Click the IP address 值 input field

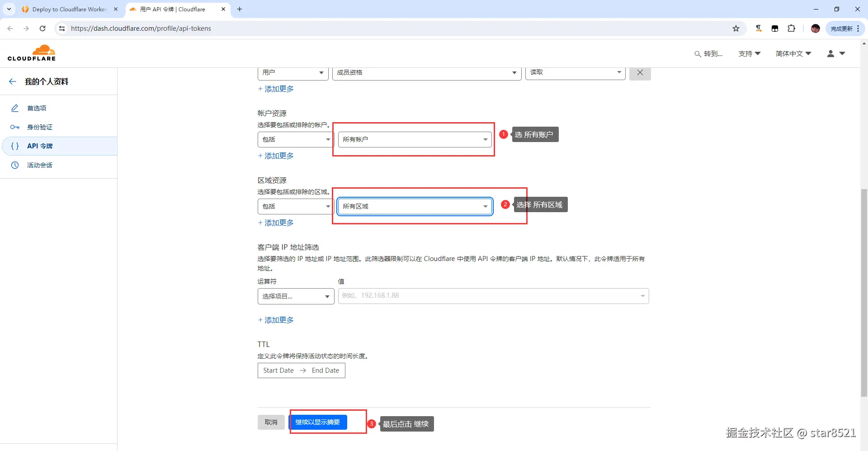(494, 296)
